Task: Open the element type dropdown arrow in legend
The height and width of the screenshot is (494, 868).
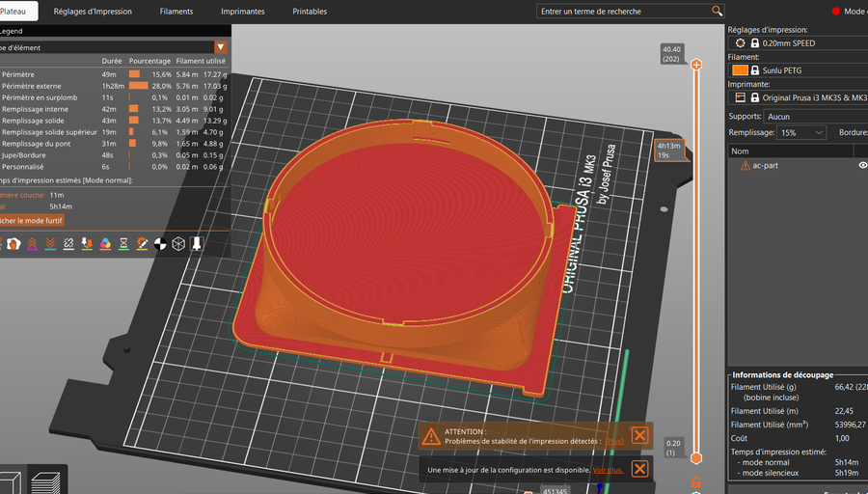Action: pyautogui.click(x=220, y=47)
